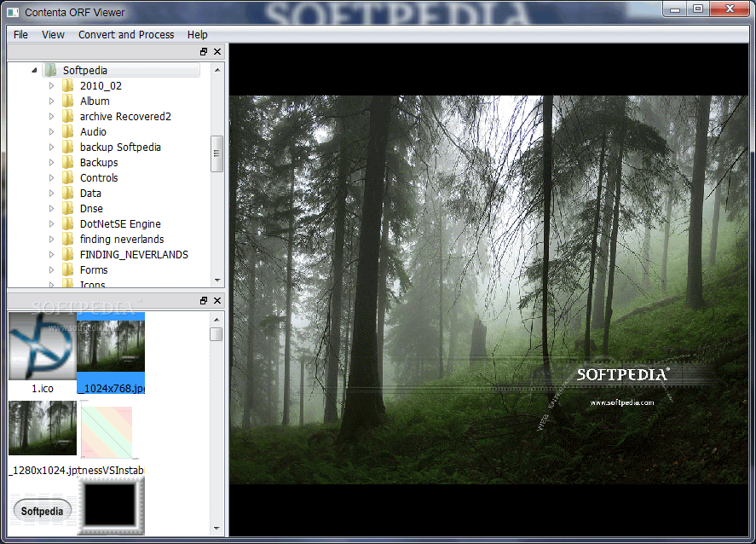Screen dimensions: 756x544
Task: Click the DotNetSE Engine folder icon
Action: click(67, 223)
